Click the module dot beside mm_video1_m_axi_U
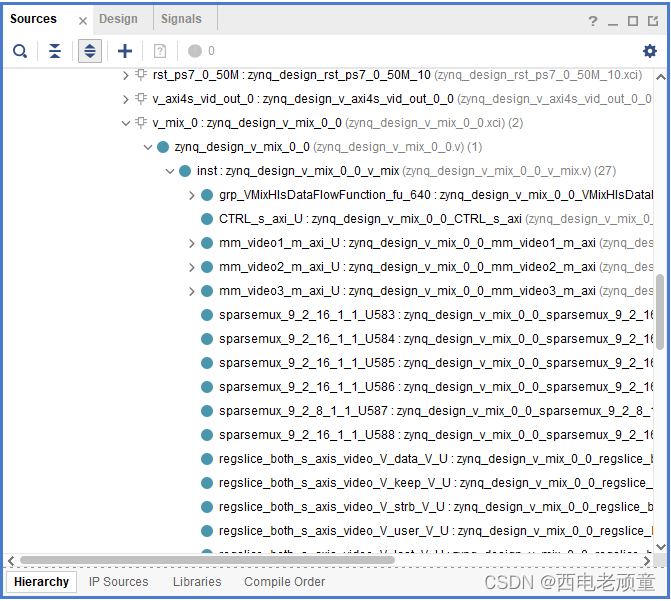 pos(207,243)
